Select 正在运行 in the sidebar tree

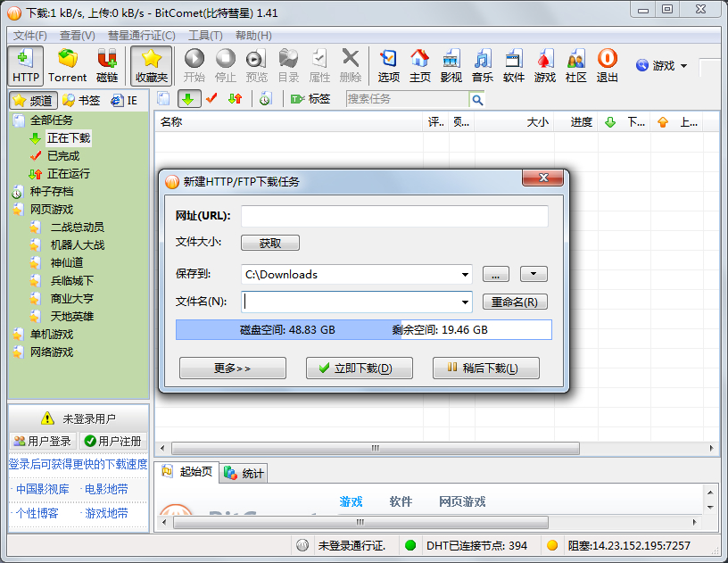69,174
